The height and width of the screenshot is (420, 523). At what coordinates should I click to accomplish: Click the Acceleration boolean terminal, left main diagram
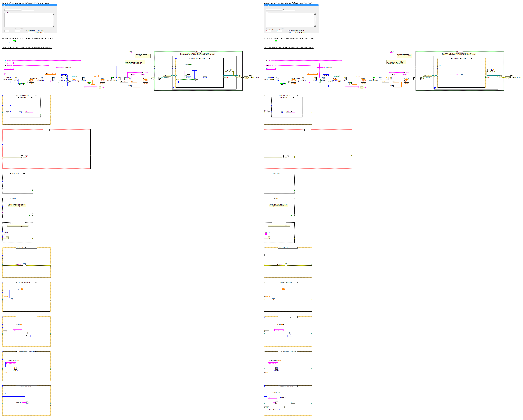click(191, 64)
